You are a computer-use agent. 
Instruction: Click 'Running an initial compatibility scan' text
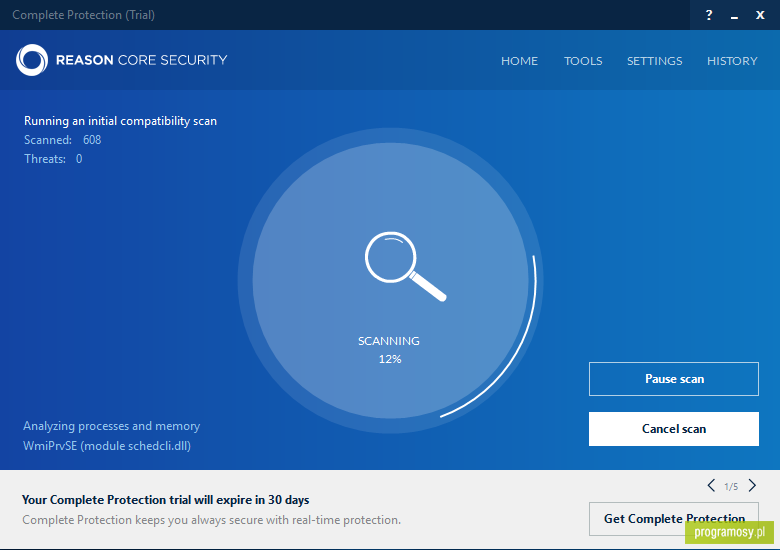tap(120, 121)
